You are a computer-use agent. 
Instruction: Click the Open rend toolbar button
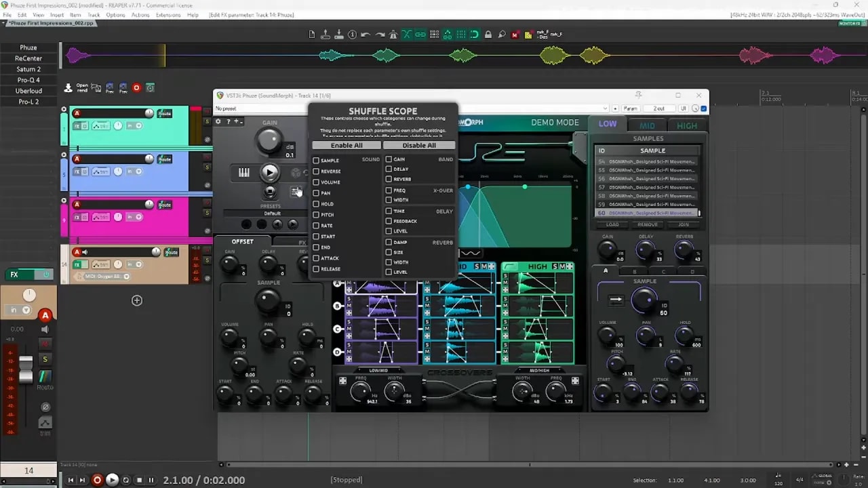[82, 87]
